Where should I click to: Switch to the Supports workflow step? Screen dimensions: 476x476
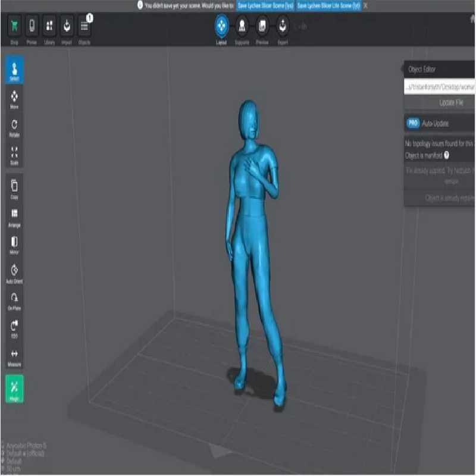pyautogui.click(x=242, y=28)
